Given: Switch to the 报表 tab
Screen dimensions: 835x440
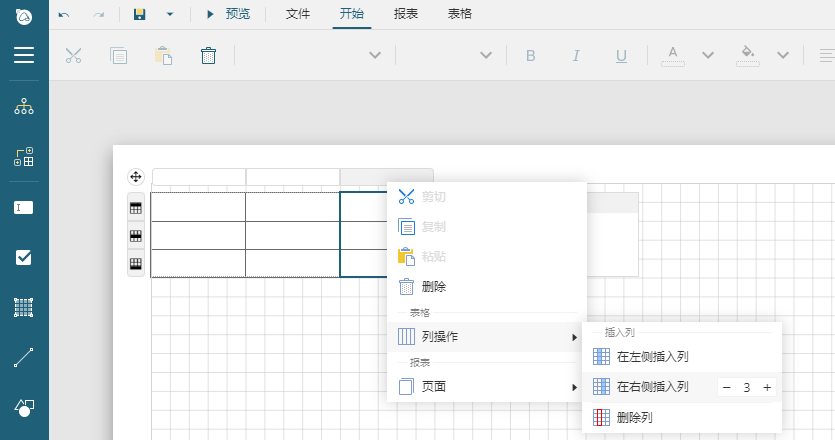Looking at the screenshot, I should [406, 14].
